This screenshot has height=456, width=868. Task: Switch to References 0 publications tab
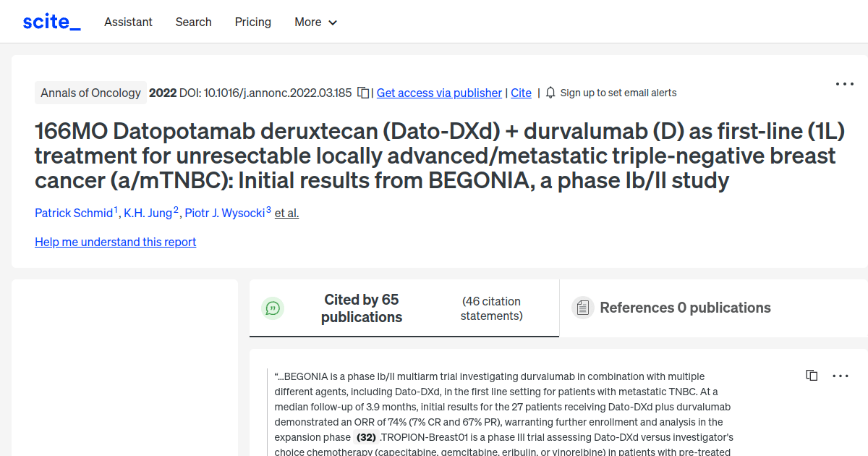(x=685, y=308)
